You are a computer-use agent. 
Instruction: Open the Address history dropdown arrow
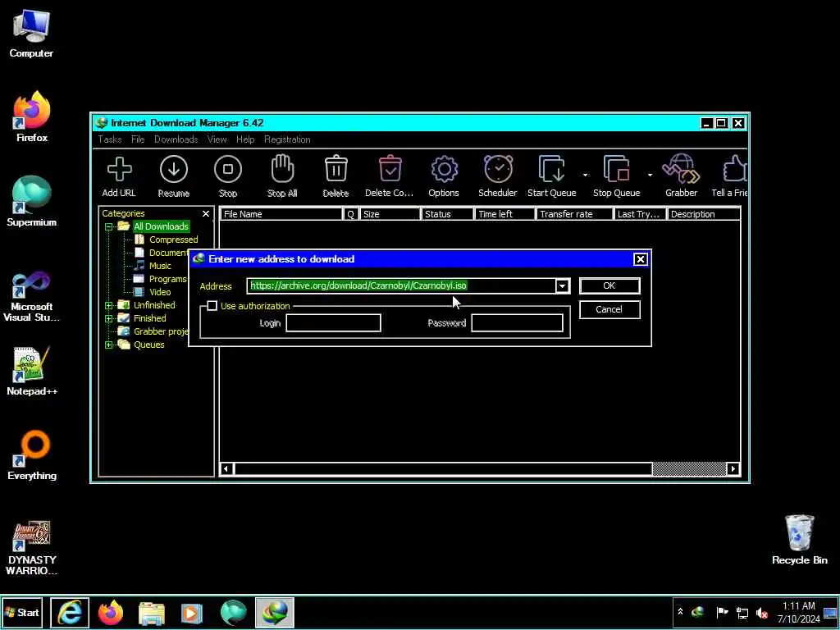(562, 286)
